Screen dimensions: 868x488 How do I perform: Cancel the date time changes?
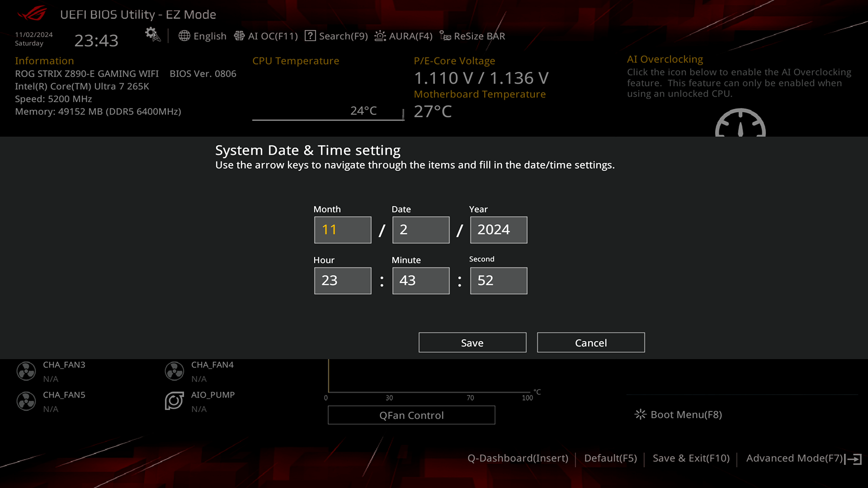coord(591,343)
